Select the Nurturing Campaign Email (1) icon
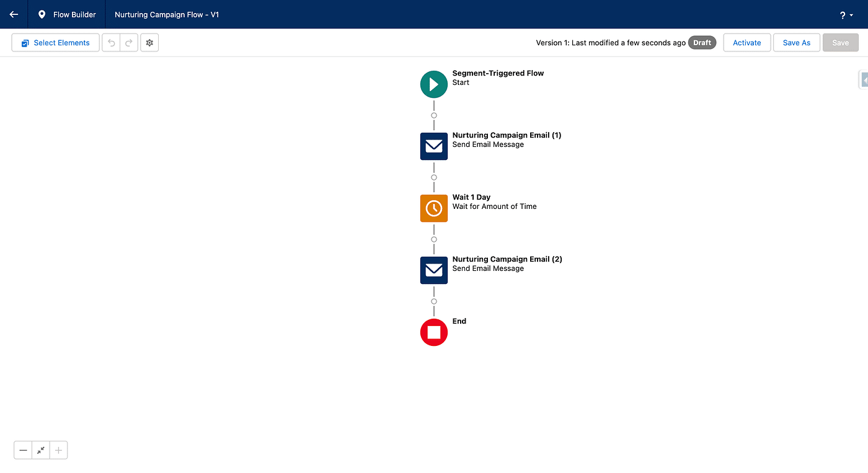 click(x=433, y=146)
